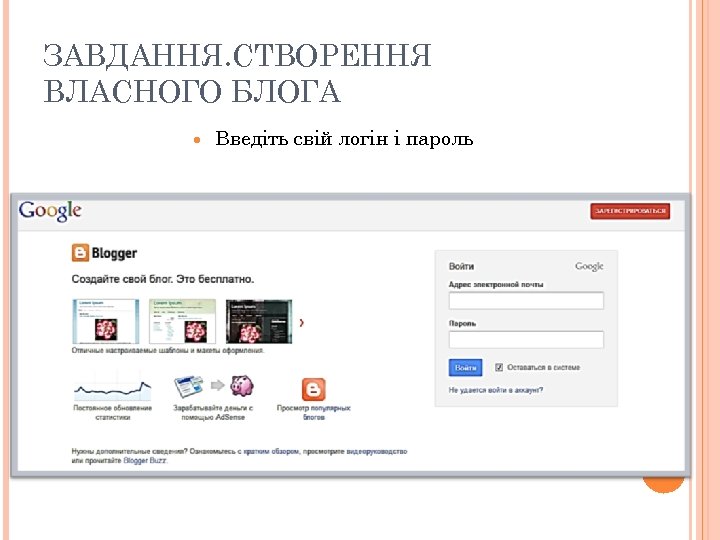720x540 pixels.
Task: Click the red arrow next to templates
Action: click(x=302, y=323)
